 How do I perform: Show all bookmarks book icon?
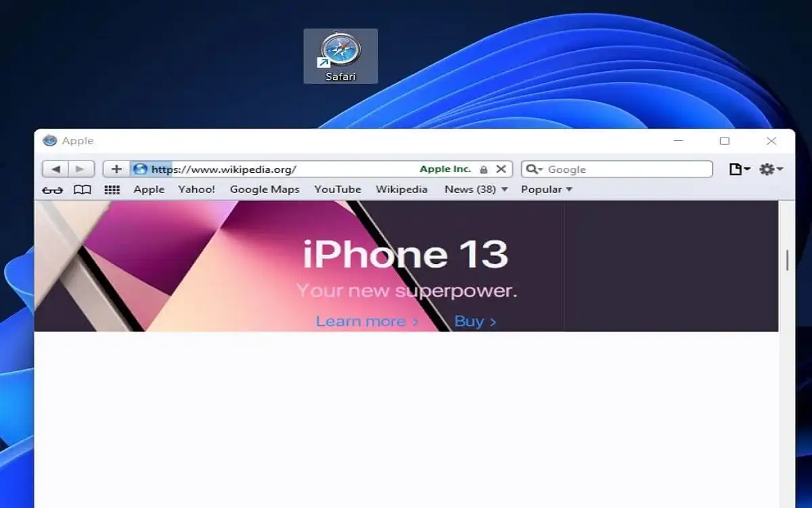[82, 190]
